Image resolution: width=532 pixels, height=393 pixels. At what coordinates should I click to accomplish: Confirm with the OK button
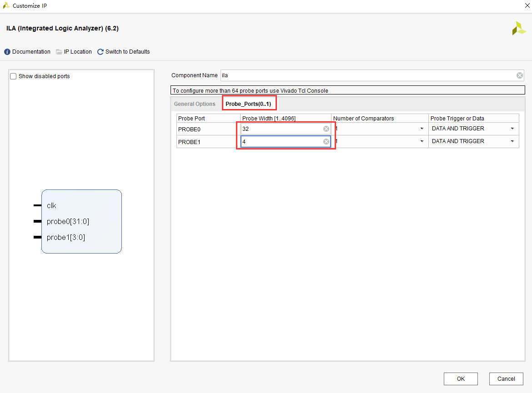(461, 379)
